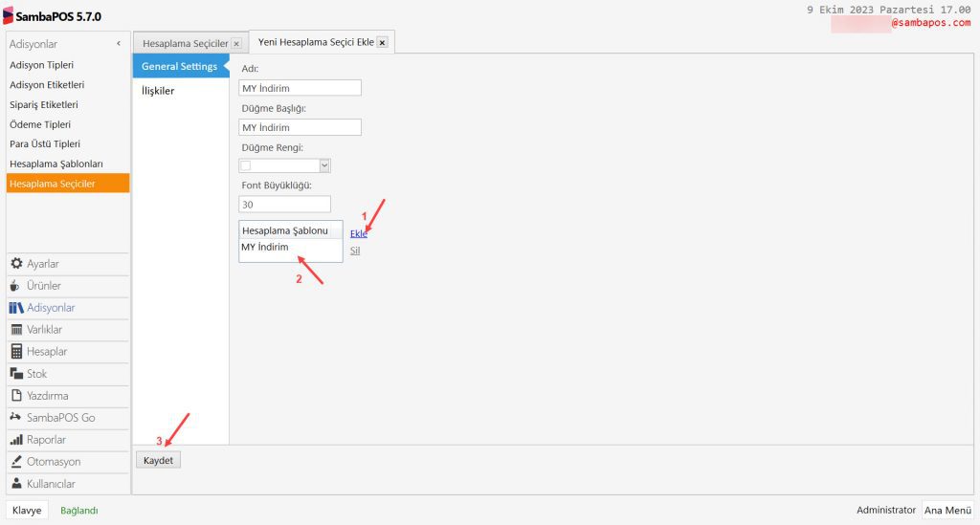The width and height of the screenshot is (980, 525).
Task: Close the Hesaplama Seçiciler tab
Action: [x=236, y=44]
